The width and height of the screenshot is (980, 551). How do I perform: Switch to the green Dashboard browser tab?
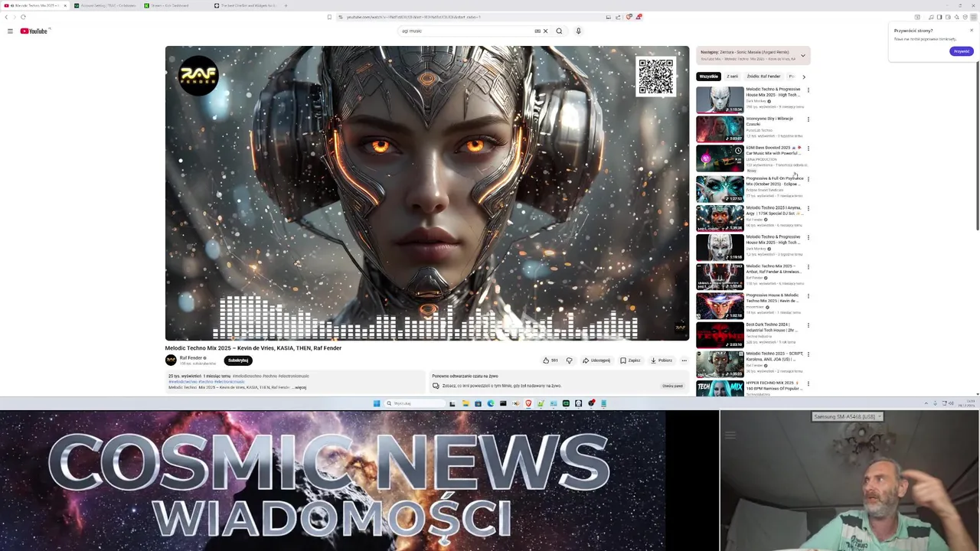pos(173,5)
